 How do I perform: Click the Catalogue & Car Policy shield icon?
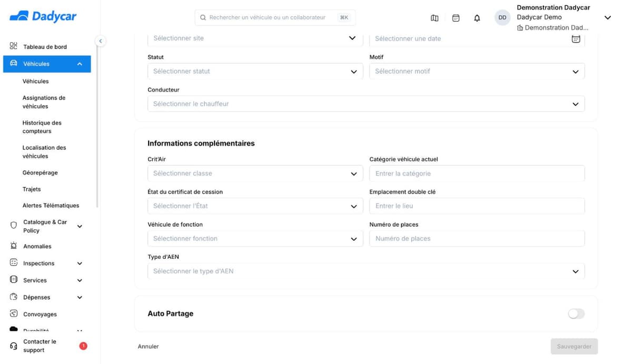(x=14, y=225)
